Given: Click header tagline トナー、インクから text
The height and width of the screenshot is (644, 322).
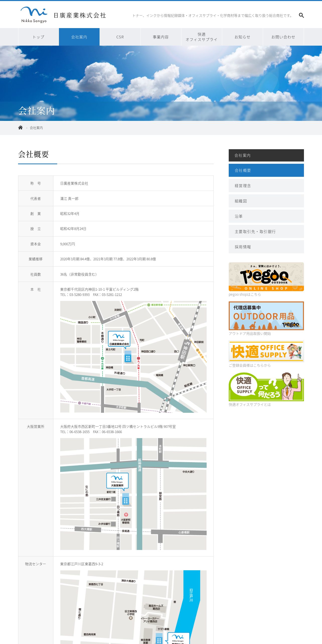Looking at the screenshot, I should coord(213,16).
